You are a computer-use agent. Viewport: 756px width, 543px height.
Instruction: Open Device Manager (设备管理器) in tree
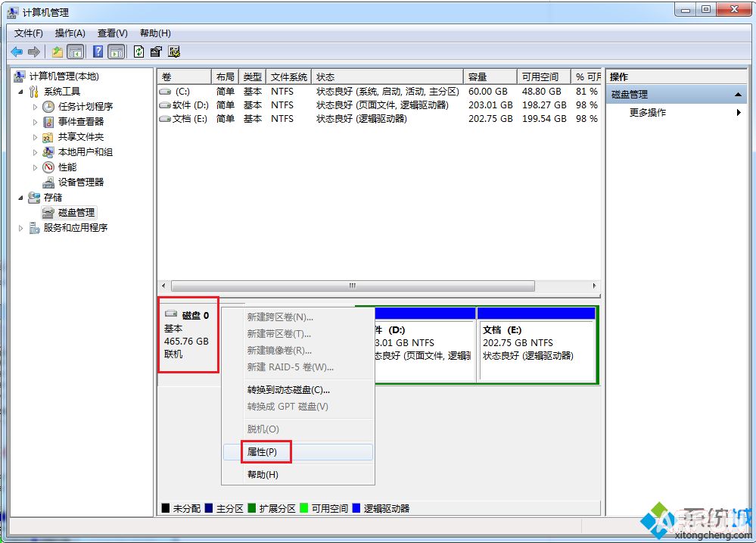click(x=81, y=182)
